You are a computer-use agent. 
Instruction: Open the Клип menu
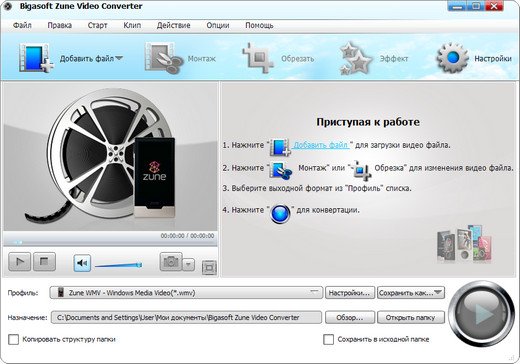[132, 25]
